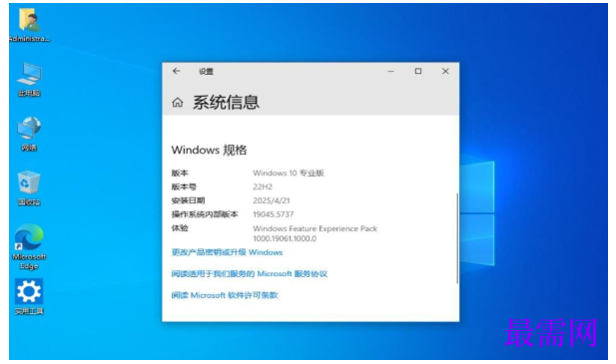Click the 体验 label
The height and width of the screenshot is (364, 616).
(180, 228)
